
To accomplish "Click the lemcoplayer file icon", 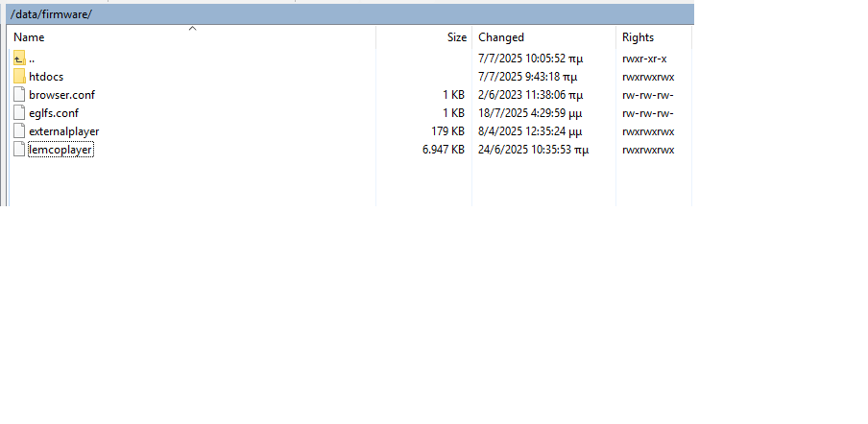I will [x=19, y=150].
